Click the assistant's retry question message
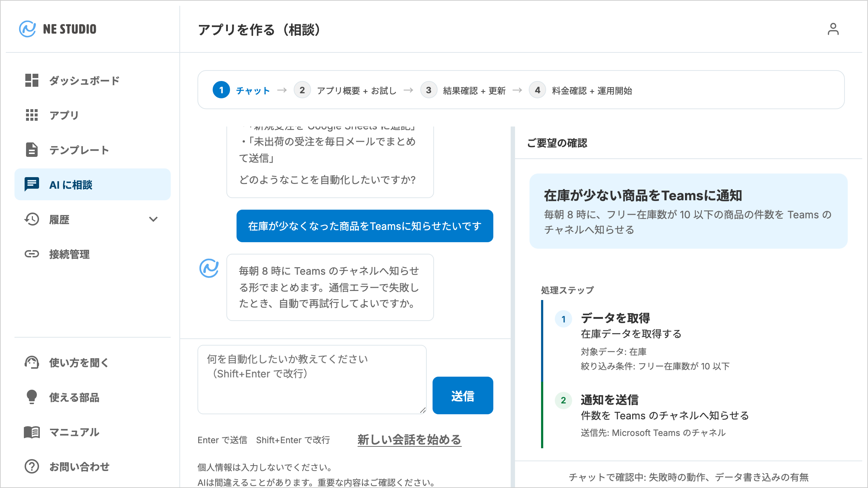The image size is (868, 488). point(330,287)
